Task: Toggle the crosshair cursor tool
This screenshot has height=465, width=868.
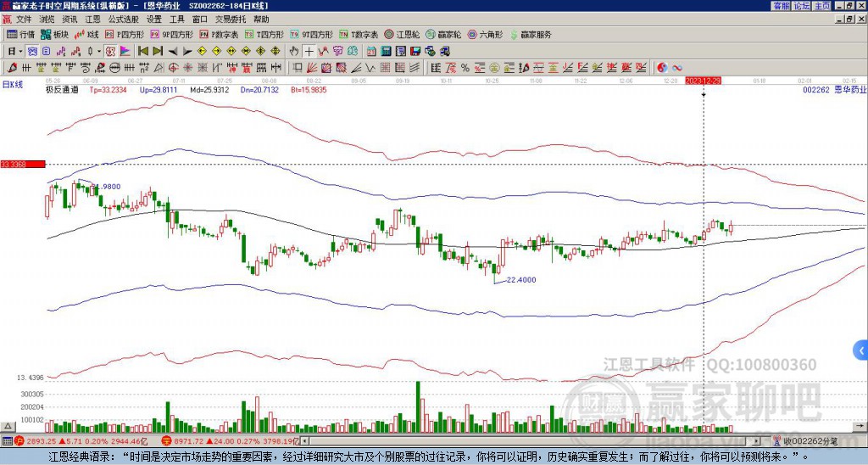Action: [x=309, y=52]
